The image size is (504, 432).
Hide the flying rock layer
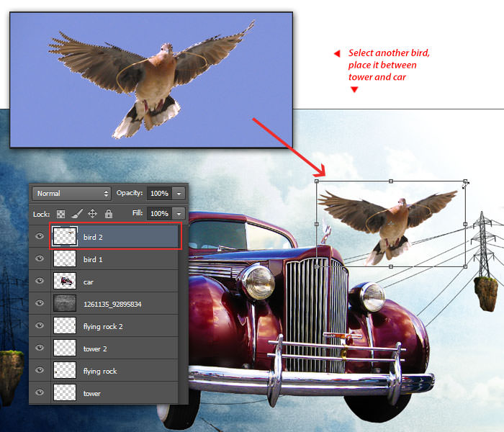(x=40, y=370)
